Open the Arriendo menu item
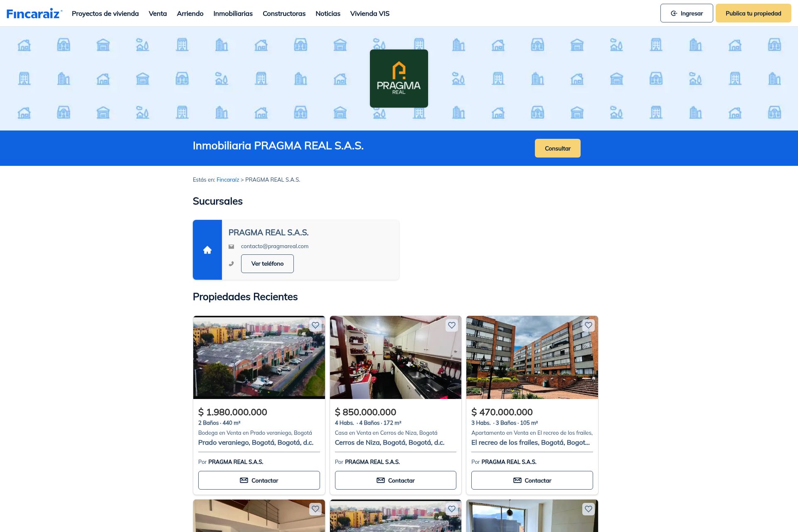Screen dimensions: 798x532 (190, 13)
